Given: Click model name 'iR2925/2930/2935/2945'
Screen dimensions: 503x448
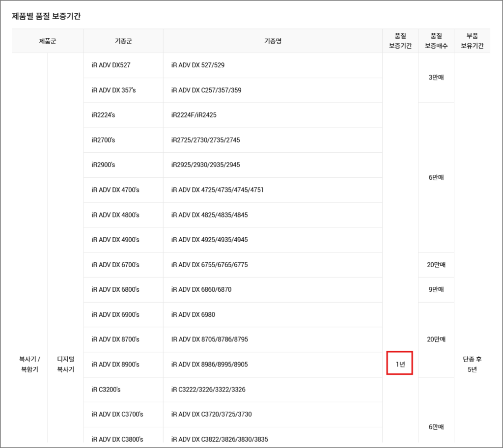Looking at the screenshot, I should (206, 165).
